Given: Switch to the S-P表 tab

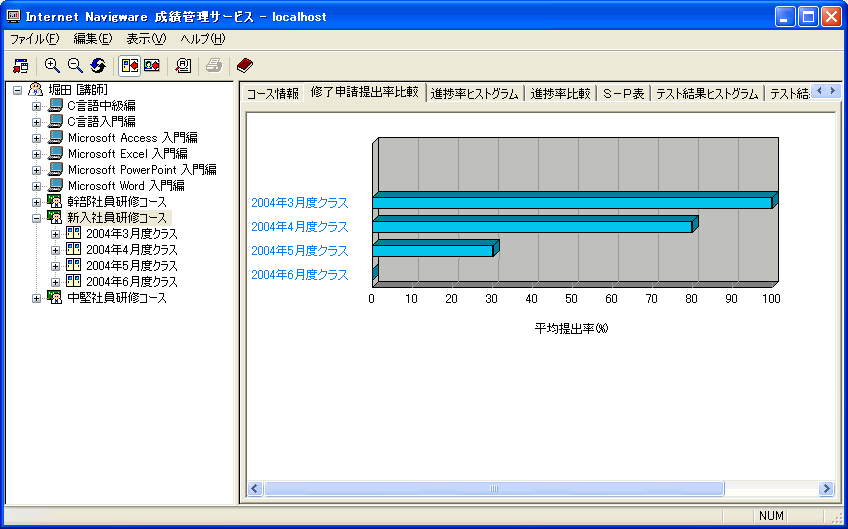Looking at the screenshot, I should point(624,93).
